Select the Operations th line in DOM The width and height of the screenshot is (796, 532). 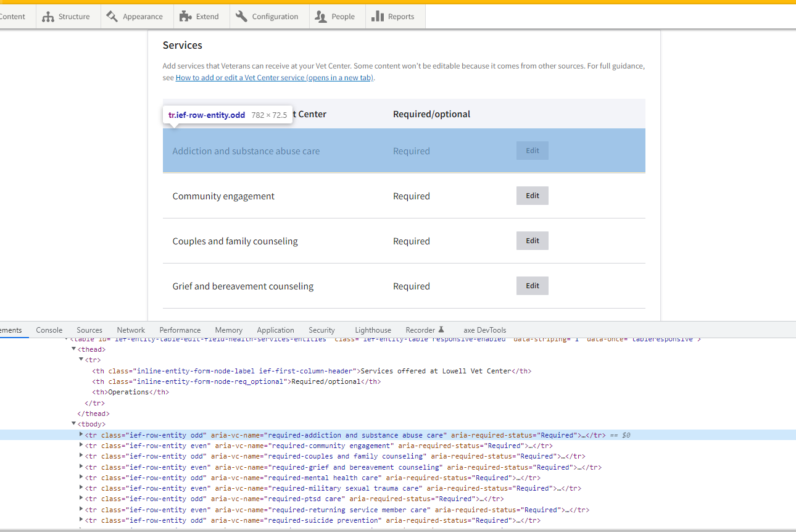[x=130, y=392]
